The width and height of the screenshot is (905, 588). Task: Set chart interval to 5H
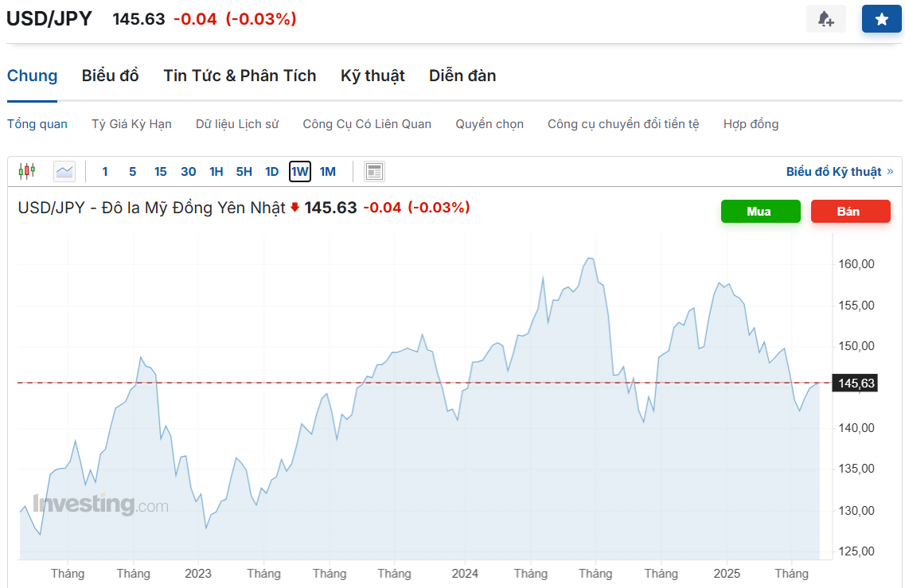point(244,171)
